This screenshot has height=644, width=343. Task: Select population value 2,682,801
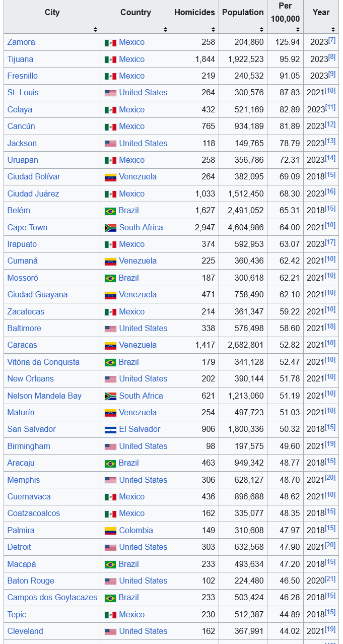point(246,345)
